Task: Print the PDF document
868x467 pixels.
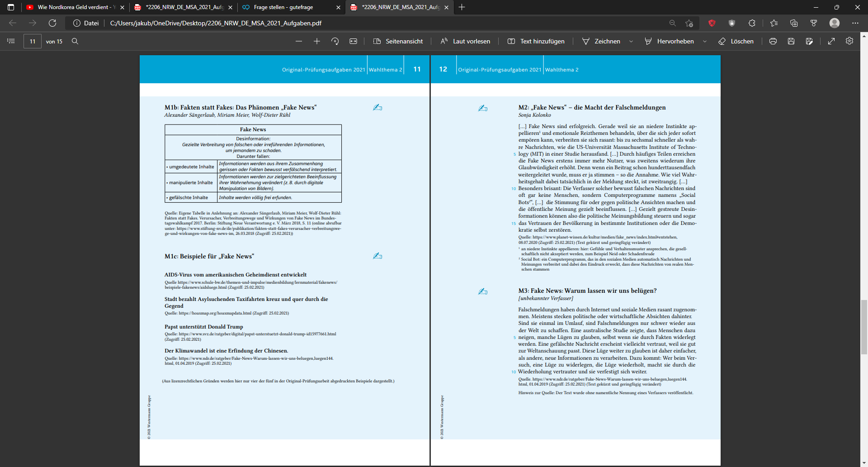Action: pos(773,41)
